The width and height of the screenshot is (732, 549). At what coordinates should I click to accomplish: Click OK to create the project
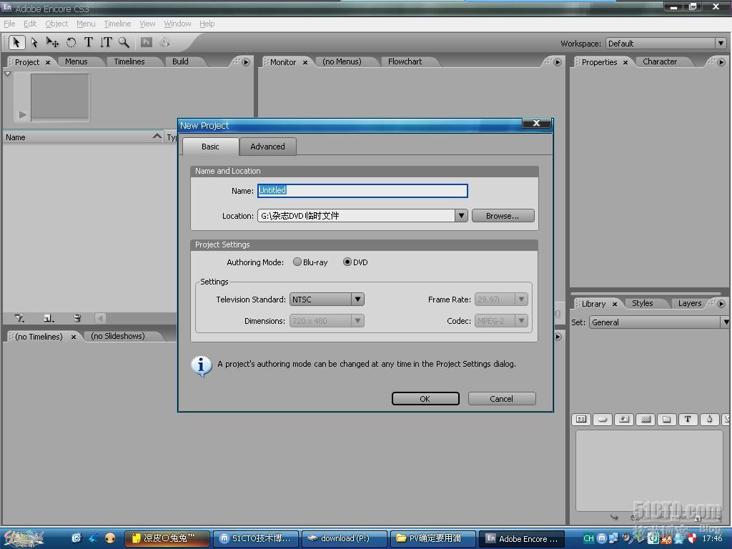425,399
